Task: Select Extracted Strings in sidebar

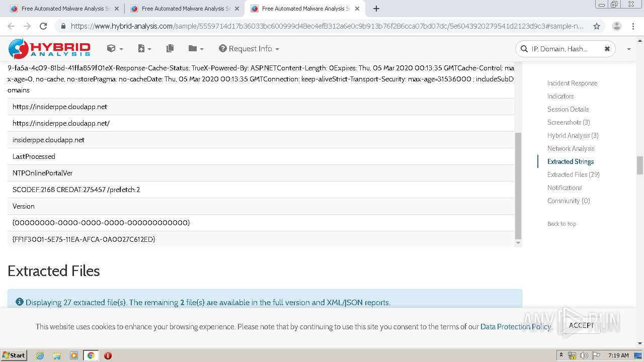Action: coord(571,161)
